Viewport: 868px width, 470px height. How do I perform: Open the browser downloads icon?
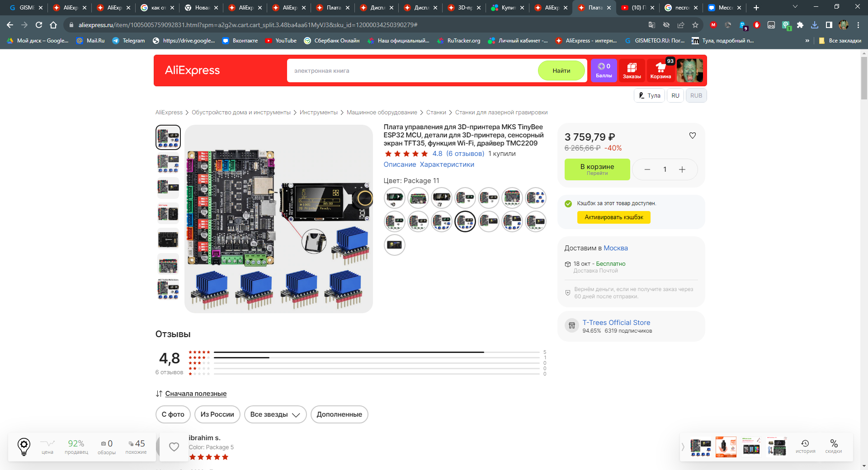point(815,25)
